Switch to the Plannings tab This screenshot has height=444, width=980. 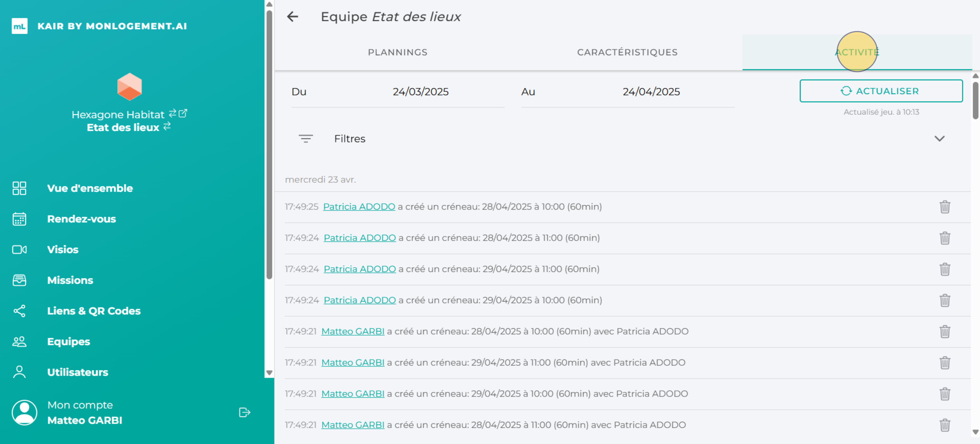coord(397,52)
